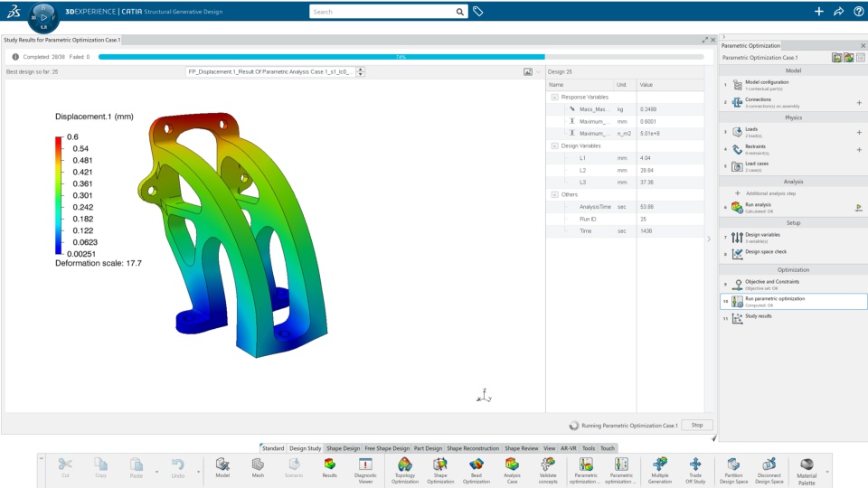Image resolution: width=868 pixels, height=488 pixels.
Task: Launch Multiple Generation tool
Action: (660, 471)
